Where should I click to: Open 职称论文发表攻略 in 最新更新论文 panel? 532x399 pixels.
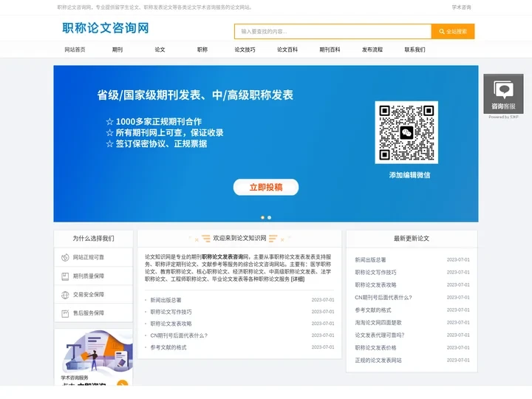(375, 285)
